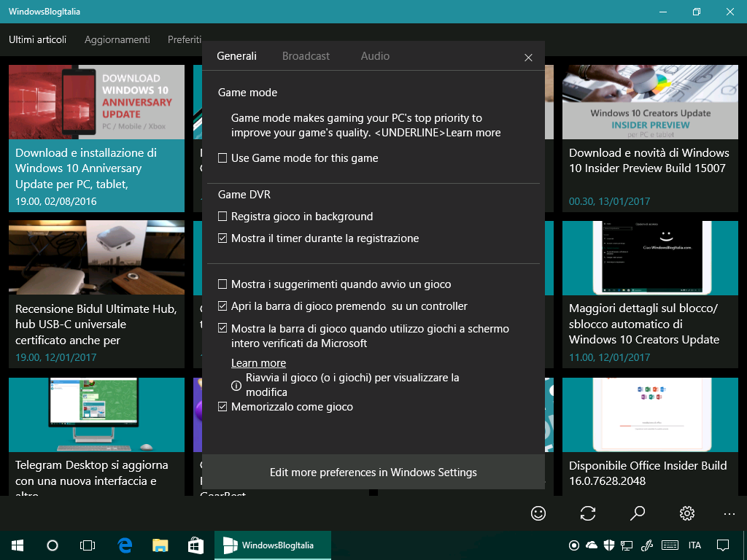Select the Generali tab
Screen dimensions: 747x560
[x=237, y=56]
